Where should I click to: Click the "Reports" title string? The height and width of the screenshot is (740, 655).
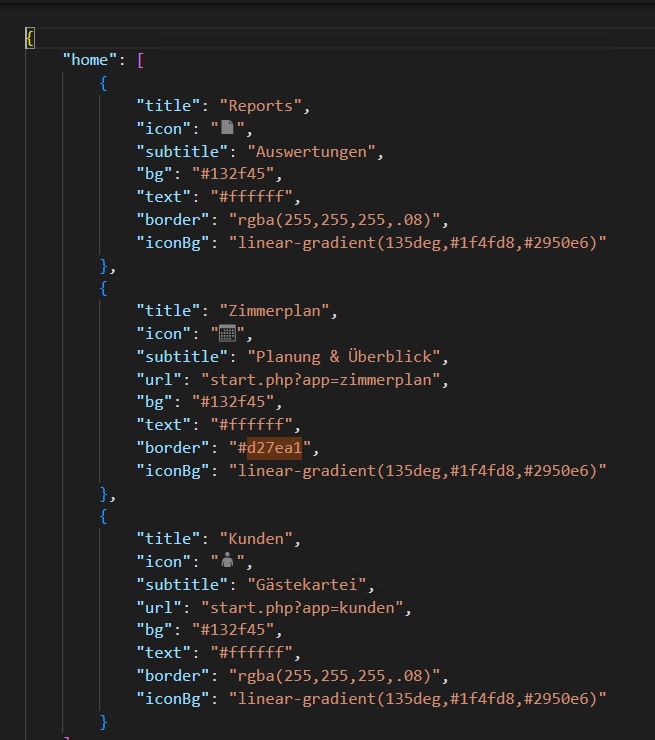point(261,106)
